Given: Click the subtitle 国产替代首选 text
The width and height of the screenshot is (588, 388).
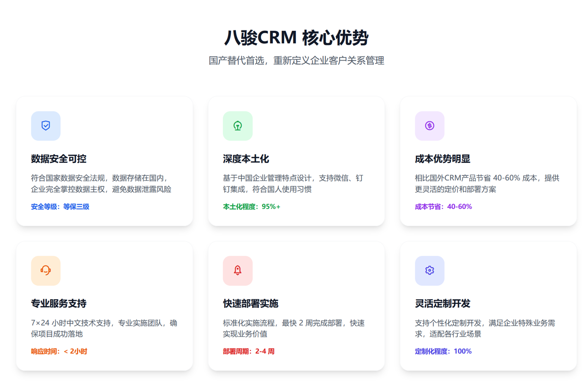Looking at the screenshot, I should [x=296, y=60].
